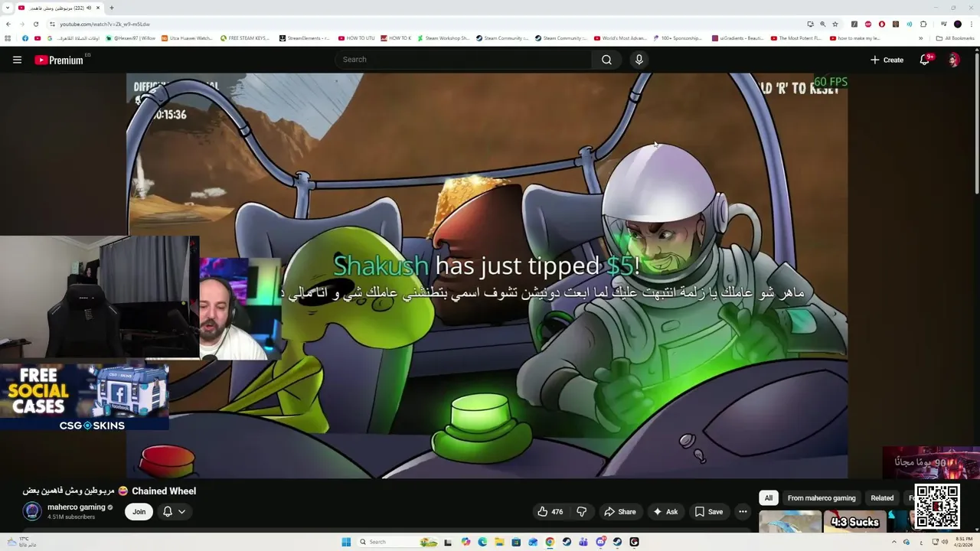
Task: Focus the YouTube search box
Action: coord(463,60)
